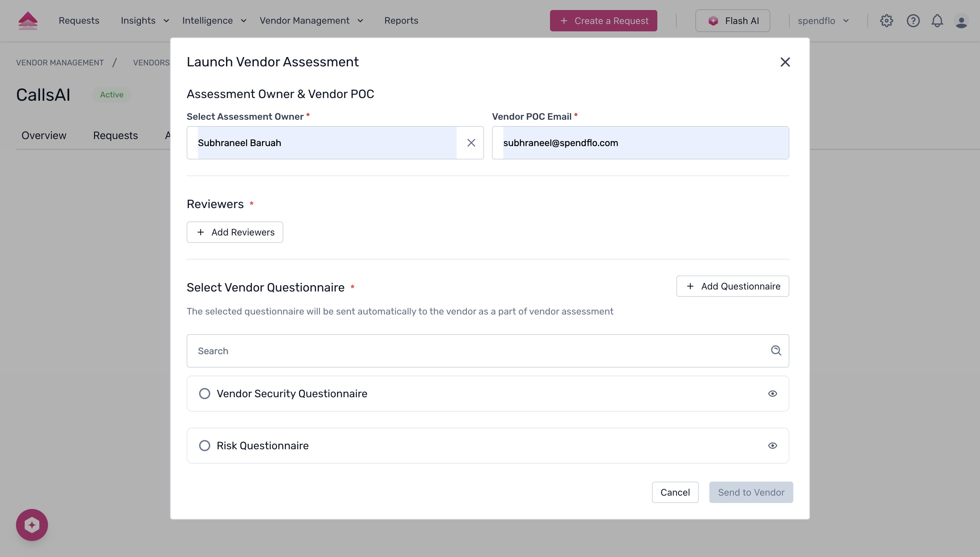Preview the Risk Questionnaire with eye icon
Screen dimensions: 980x557
point(772,445)
